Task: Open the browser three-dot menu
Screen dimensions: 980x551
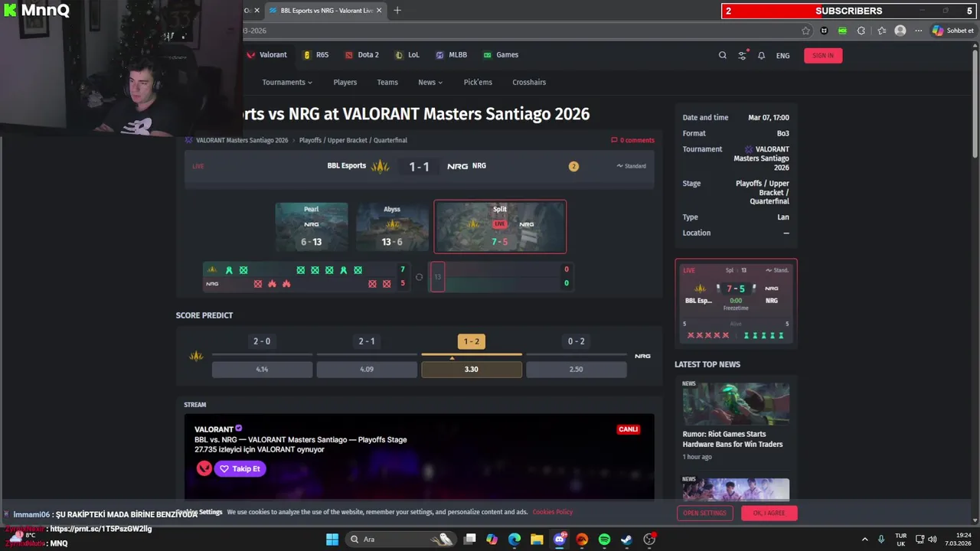Action: coord(918,31)
